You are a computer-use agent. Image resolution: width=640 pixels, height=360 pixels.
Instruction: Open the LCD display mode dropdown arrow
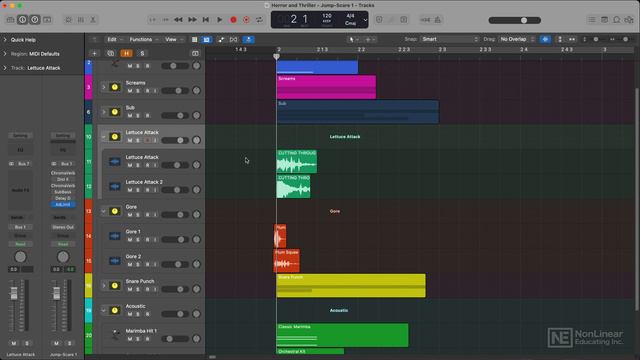click(365, 20)
